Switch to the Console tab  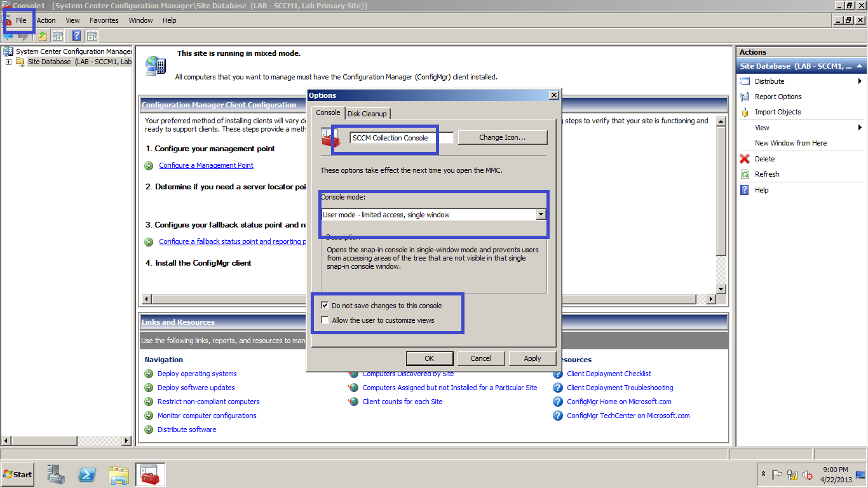coord(328,112)
